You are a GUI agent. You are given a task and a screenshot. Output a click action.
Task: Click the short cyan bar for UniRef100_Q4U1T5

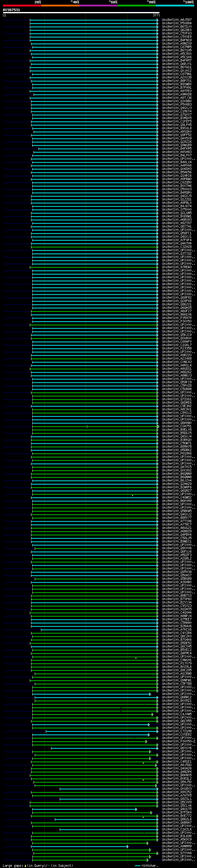[85, 809]
